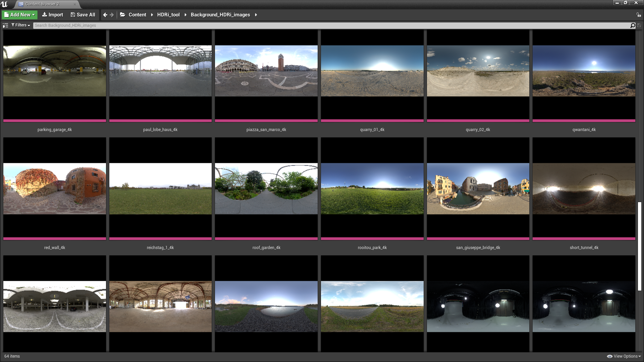
Task: Open the Add New dropdown
Action: point(19,15)
